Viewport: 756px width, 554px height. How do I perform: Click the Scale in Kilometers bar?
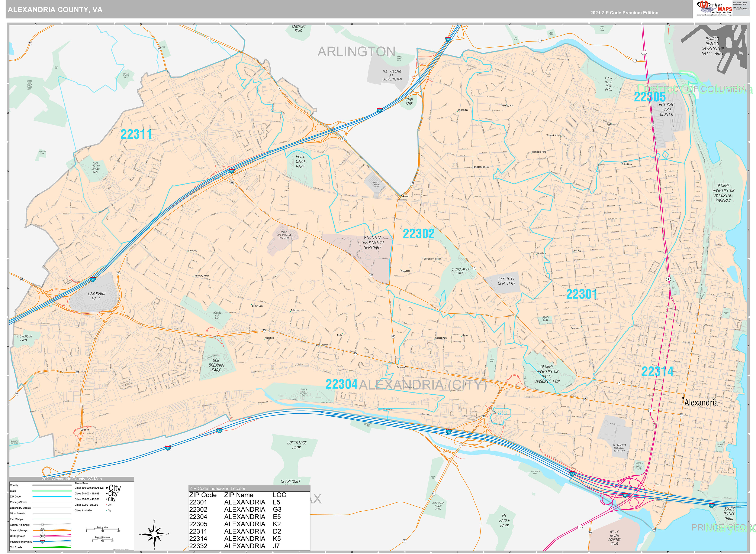pyautogui.click(x=102, y=539)
